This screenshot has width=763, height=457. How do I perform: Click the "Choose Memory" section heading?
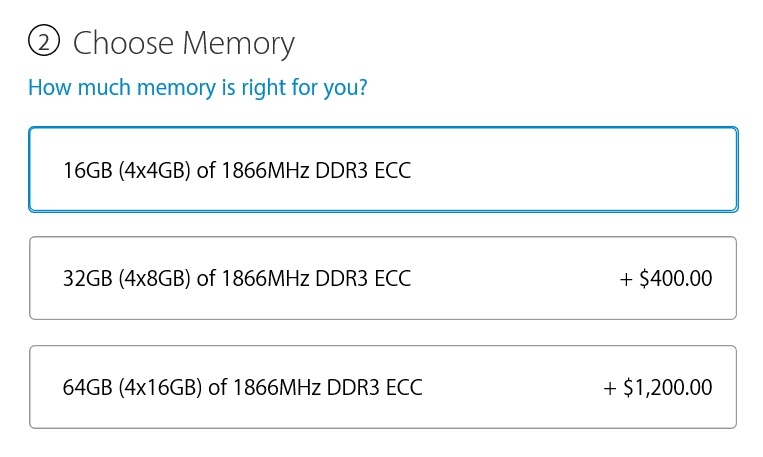coord(184,43)
